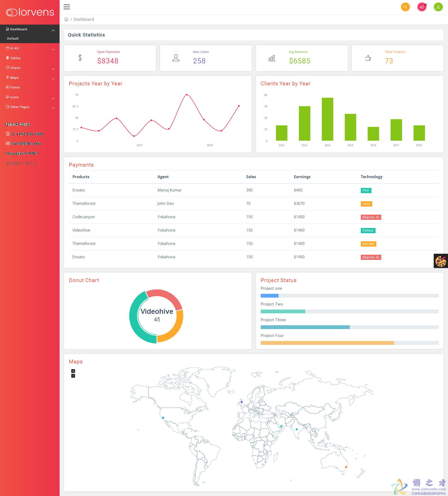Open the megaphone notifications icon
The width and height of the screenshot is (448, 496).
click(422, 7)
